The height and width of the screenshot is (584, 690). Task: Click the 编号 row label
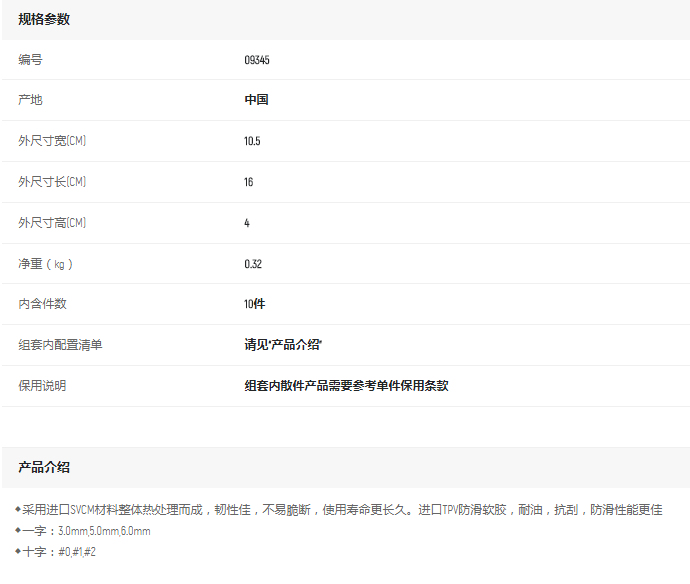(30, 60)
